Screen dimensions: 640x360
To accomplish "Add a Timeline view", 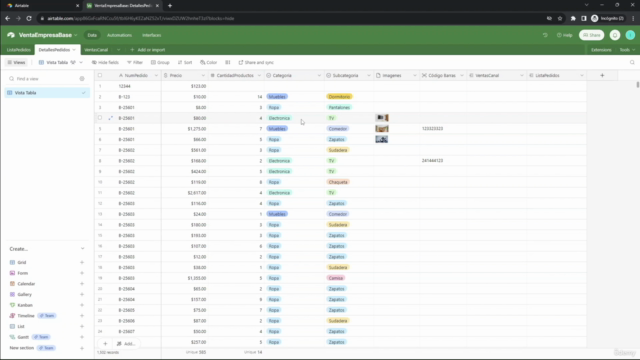I will (82, 316).
